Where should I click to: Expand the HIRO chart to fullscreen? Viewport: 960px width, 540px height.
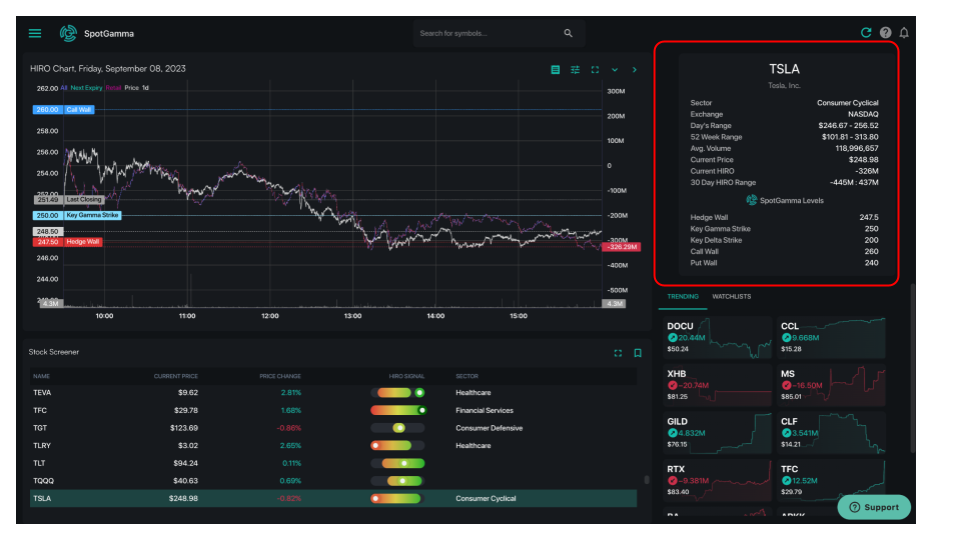pyautogui.click(x=594, y=70)
